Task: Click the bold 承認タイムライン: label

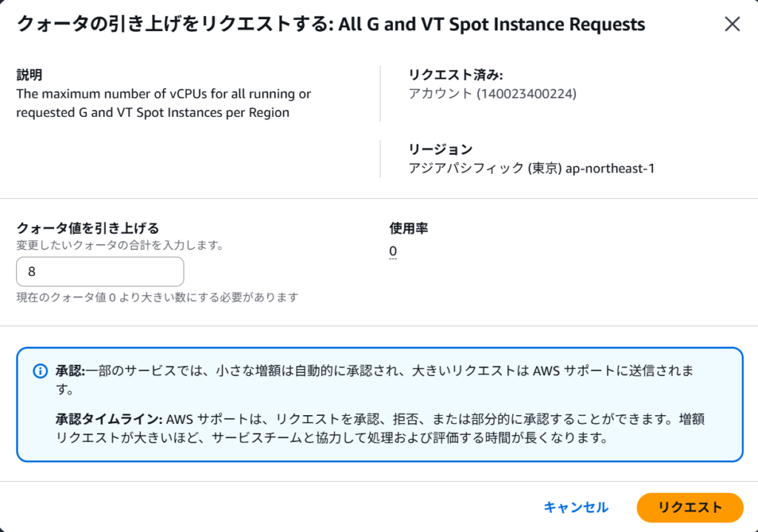Action: (108, 419)
